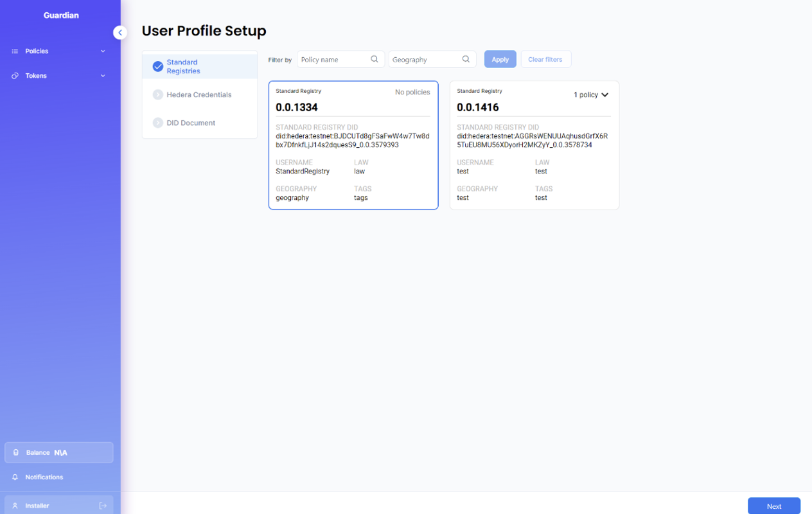Click the Standard Registries checkmark step indicator
The height and width of the screenshot is (514, 812).
(x=157, y=67)
